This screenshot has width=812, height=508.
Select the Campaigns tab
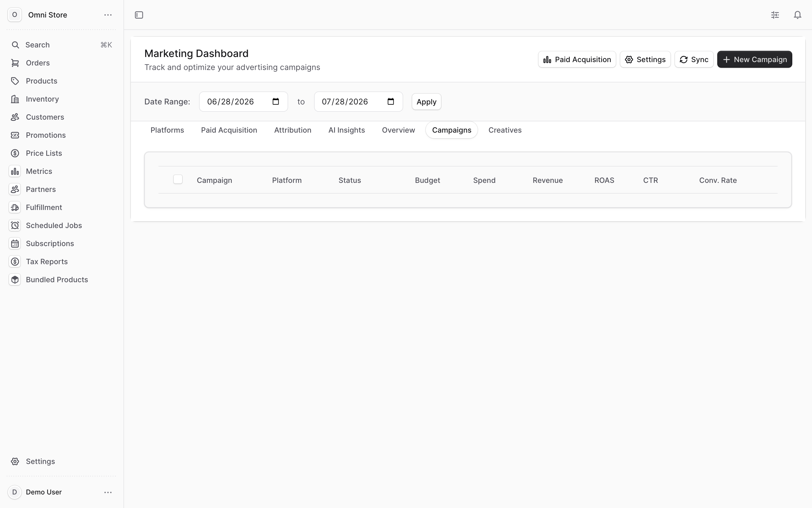click(x=452, y=130)
